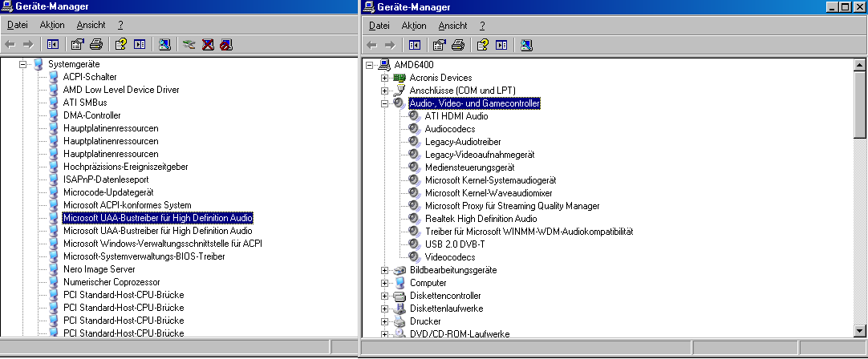868x359 pixels.
Task: Click the action pane icon right of help, right window
Action: pos(501,45)
